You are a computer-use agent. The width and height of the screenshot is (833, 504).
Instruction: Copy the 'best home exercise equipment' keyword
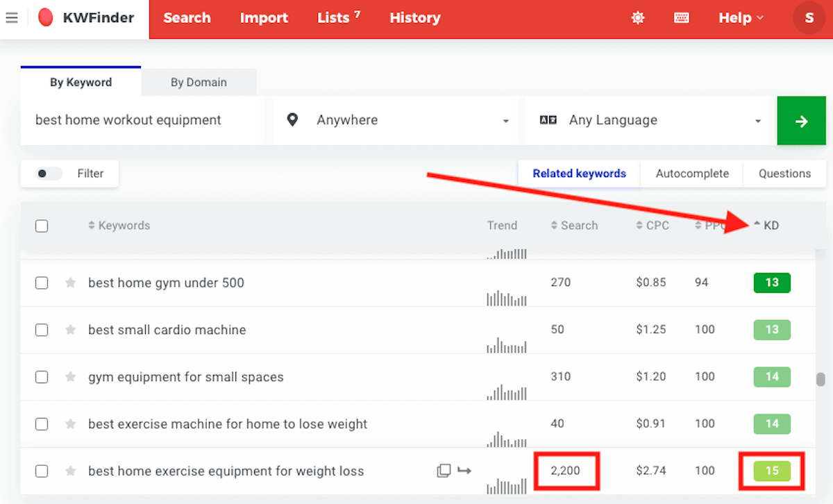pyautogui.click(x=444, y=471)
